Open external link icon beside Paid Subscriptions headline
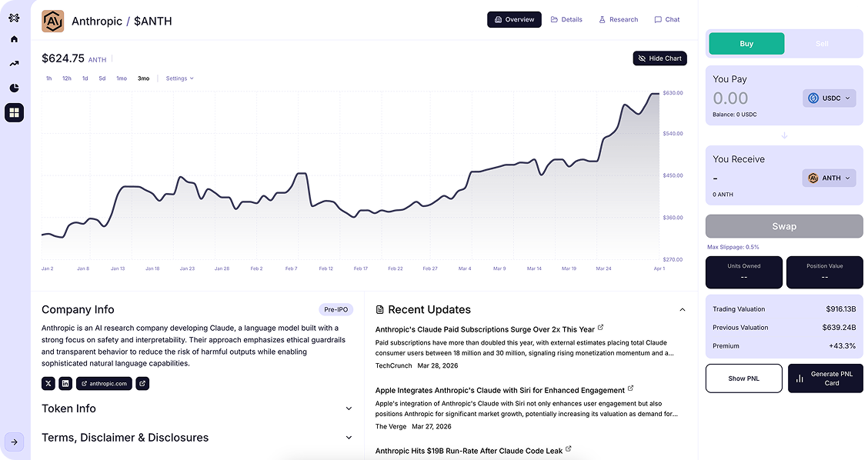Viewport: 868px width, 460px height. (x=601, y=328)
